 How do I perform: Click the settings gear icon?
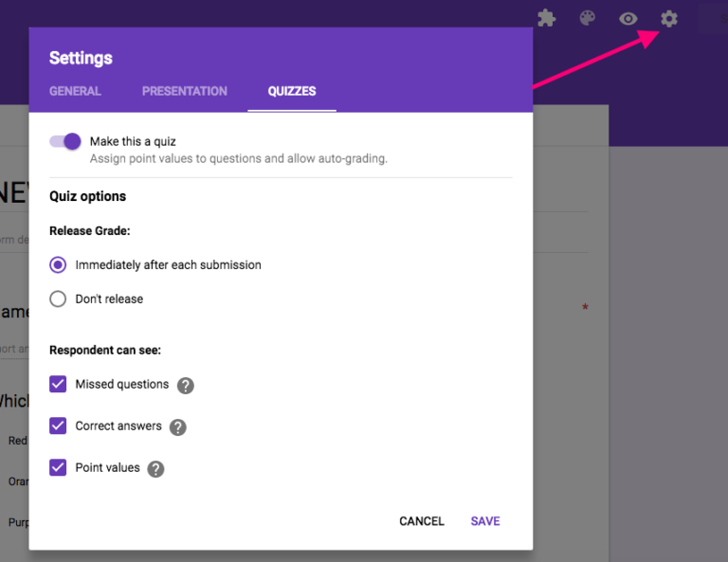[669, 18]
